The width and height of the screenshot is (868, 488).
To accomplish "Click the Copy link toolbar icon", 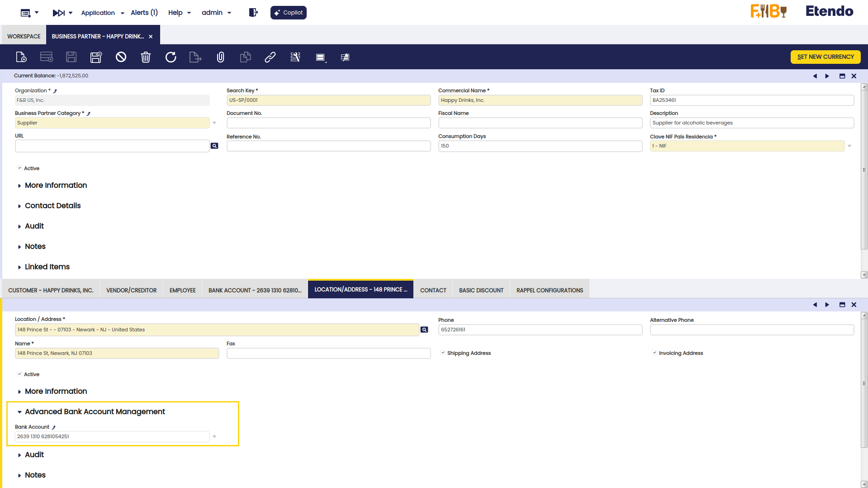I will [x=270, y=57].
